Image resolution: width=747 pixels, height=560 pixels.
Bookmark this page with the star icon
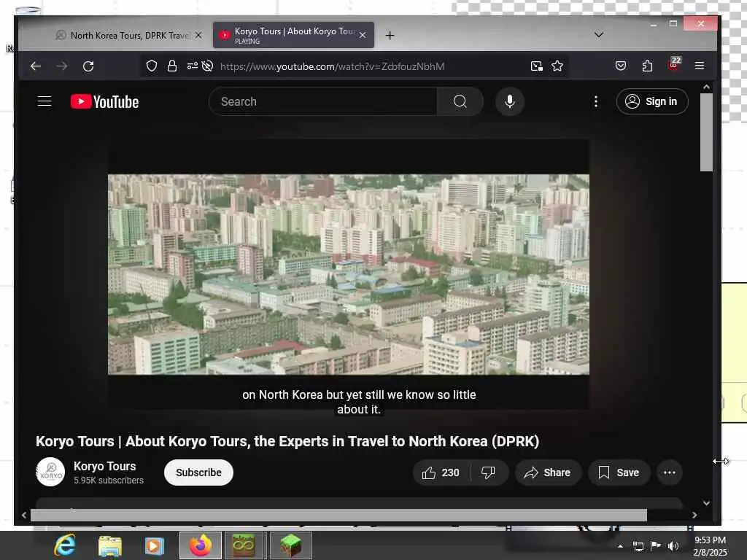[x=557, y=66]
